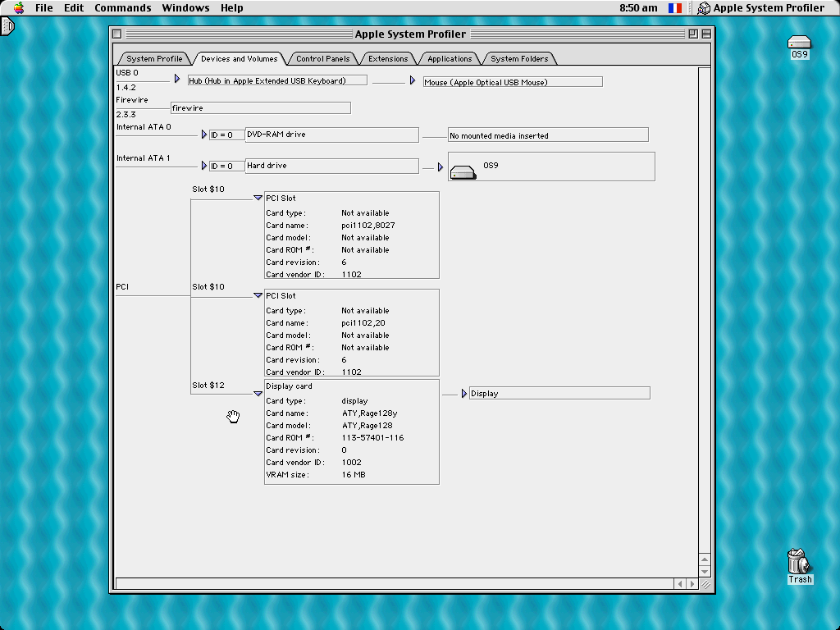
Task: Click the USB 0 label
Action: (127, 72)
